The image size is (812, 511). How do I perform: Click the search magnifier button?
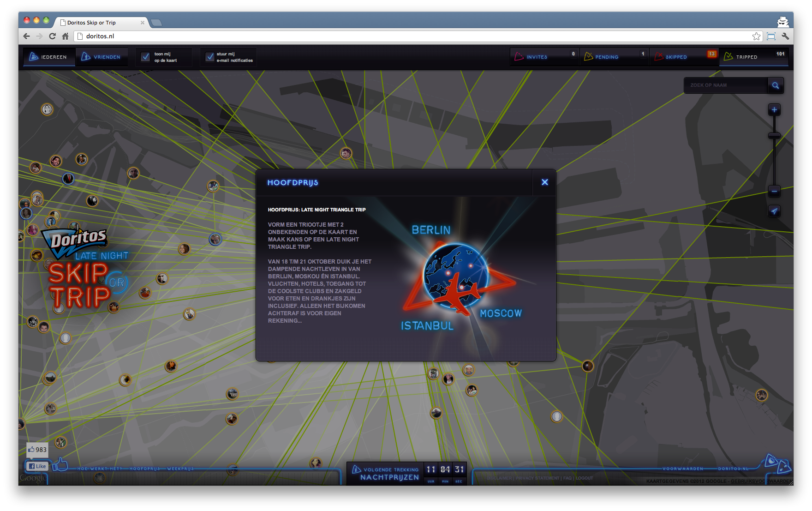pyautogui.click(x=776, y=85)
